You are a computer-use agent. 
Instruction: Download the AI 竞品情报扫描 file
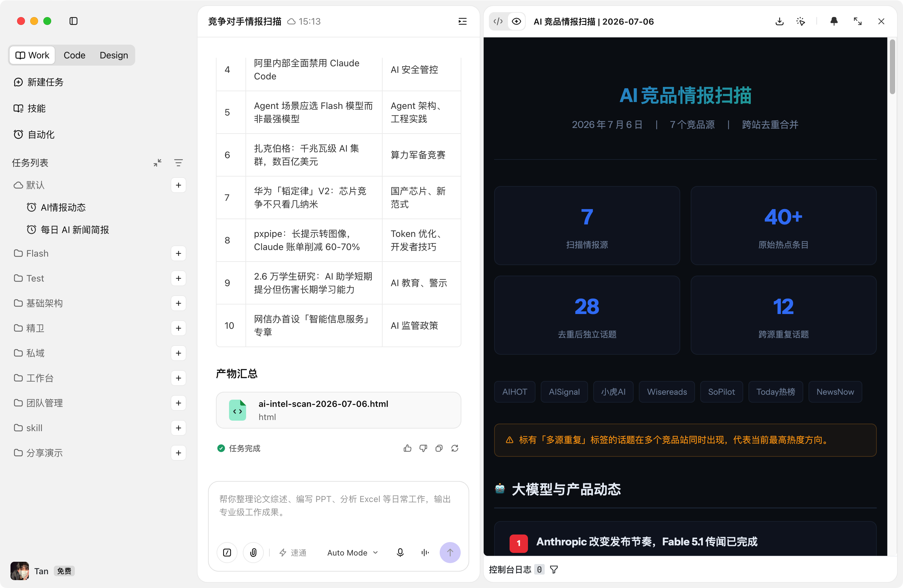point(779,22)
